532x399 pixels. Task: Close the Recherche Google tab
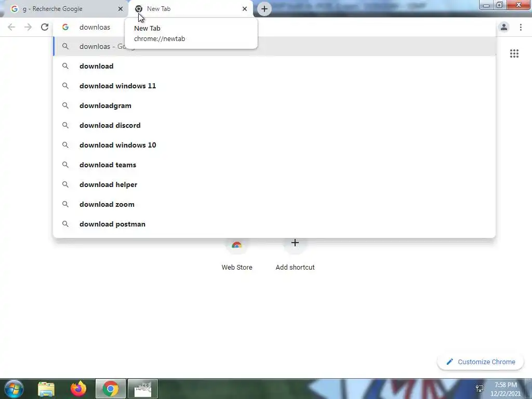(x=121, y=9)
